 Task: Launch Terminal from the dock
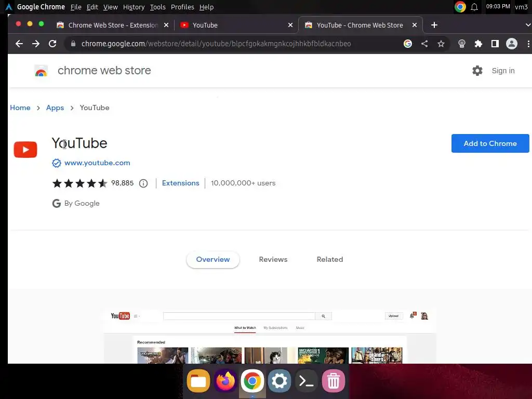(307, 381)
